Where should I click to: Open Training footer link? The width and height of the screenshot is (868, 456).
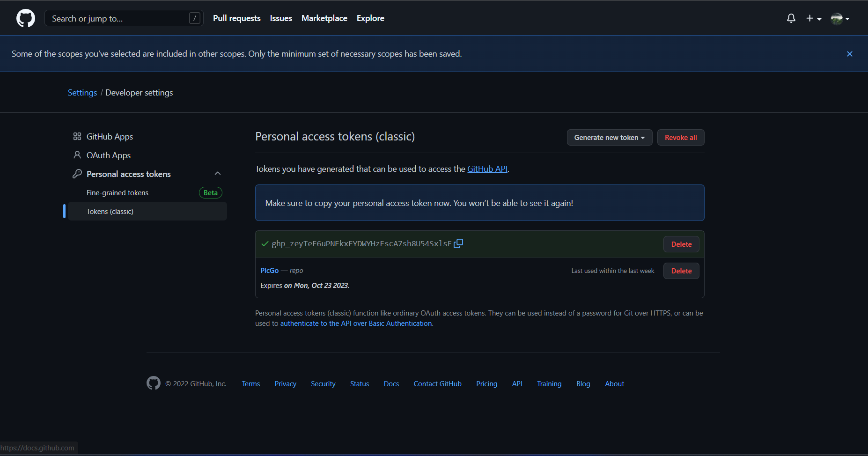549,384
